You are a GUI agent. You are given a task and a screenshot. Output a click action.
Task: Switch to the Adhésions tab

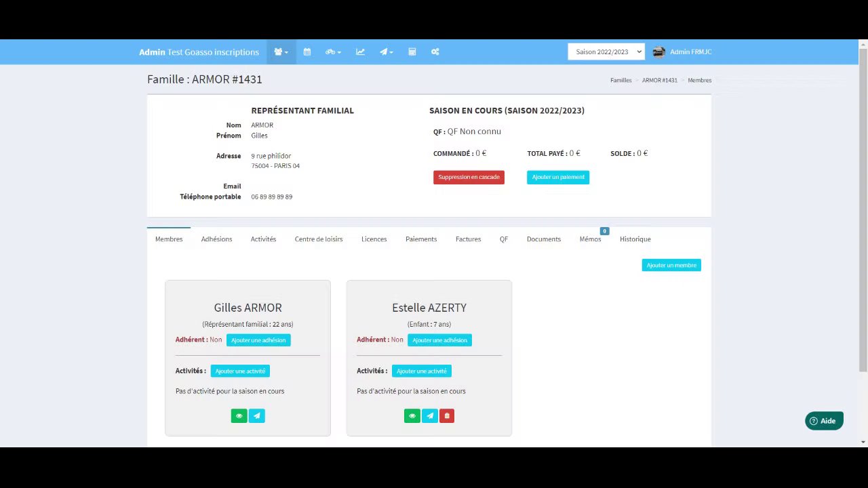pyautogui.click(x=216, y=239)
